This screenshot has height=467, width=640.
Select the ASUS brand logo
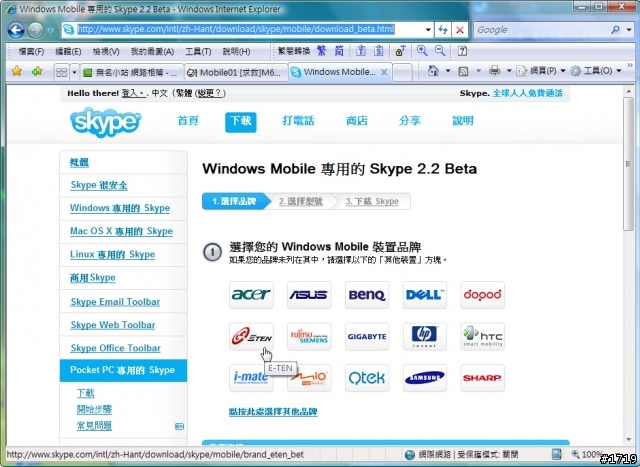[309, 295]
